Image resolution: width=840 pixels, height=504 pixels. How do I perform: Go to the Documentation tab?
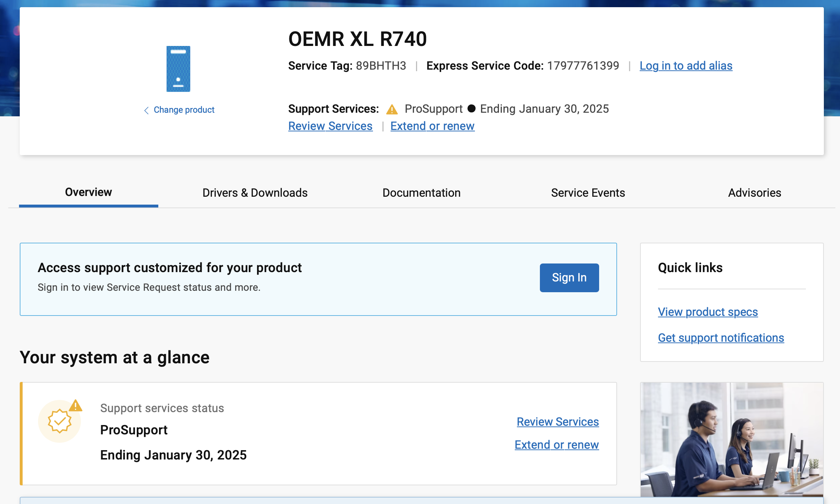tap(421, 193)
